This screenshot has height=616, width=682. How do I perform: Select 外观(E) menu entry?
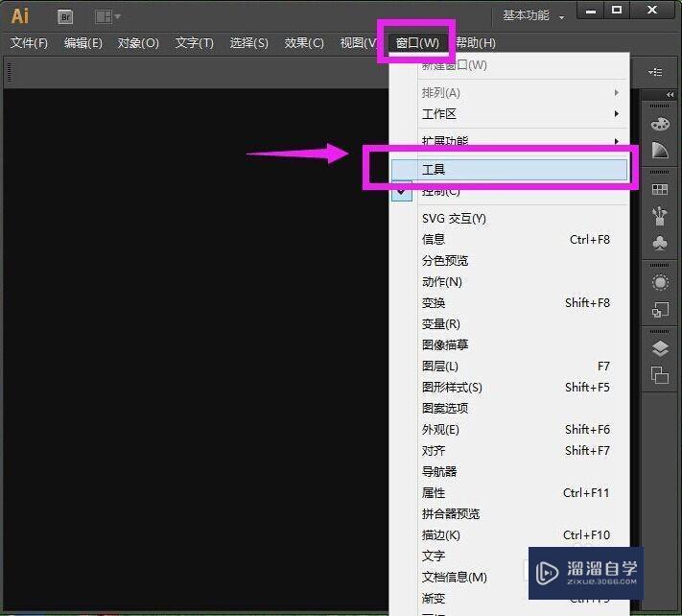(x=509, y=430)
